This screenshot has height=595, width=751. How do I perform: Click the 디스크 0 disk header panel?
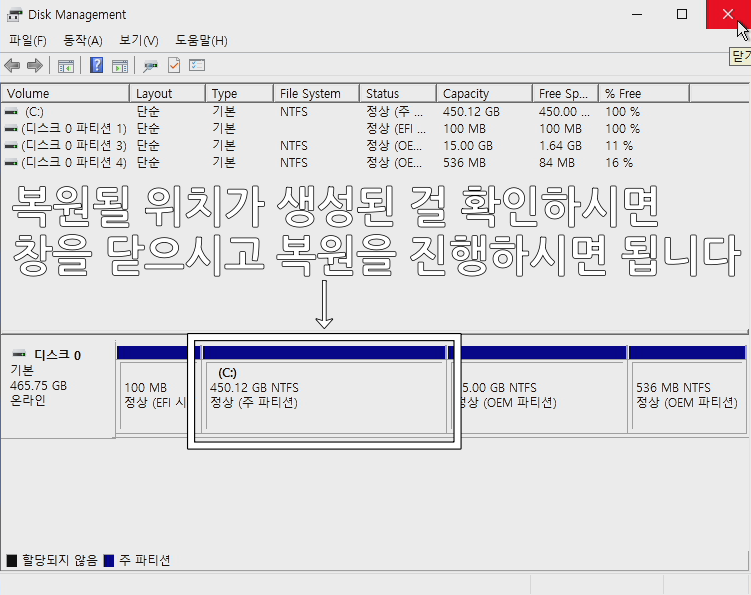[58, 387]
